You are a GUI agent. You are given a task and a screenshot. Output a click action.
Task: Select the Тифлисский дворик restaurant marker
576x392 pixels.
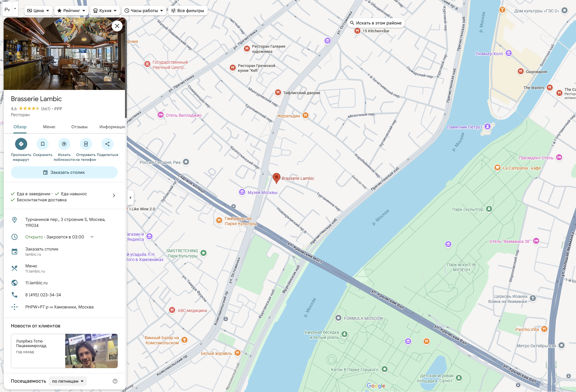point(278,93)
